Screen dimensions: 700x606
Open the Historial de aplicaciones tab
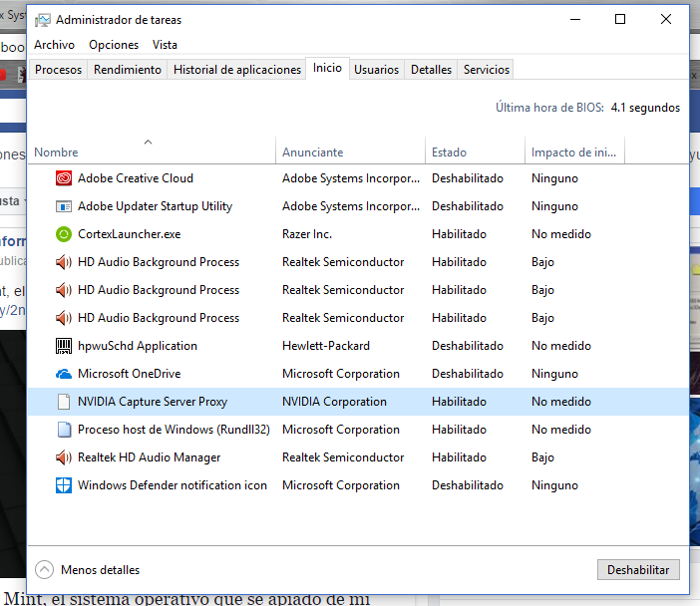[237, 70]
